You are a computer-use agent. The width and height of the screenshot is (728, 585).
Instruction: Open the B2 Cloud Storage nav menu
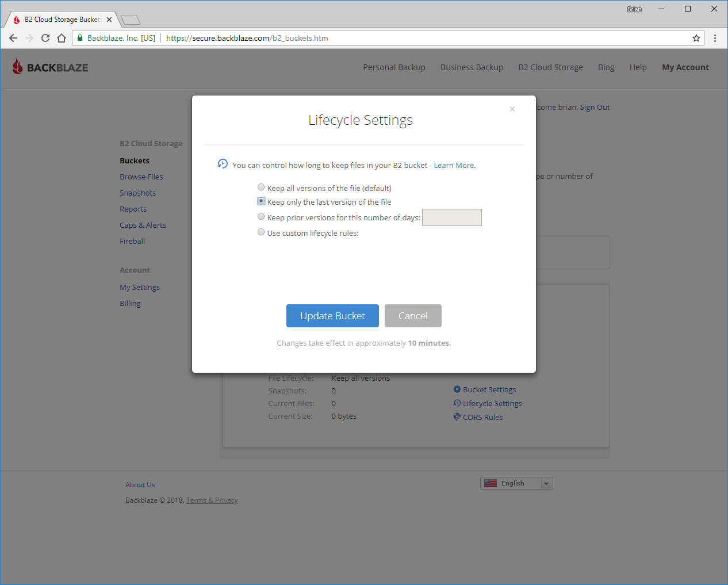(550, 67)
